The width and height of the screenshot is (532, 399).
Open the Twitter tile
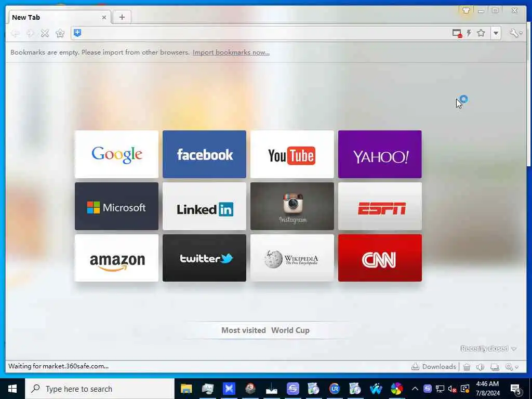pos(204,258)
